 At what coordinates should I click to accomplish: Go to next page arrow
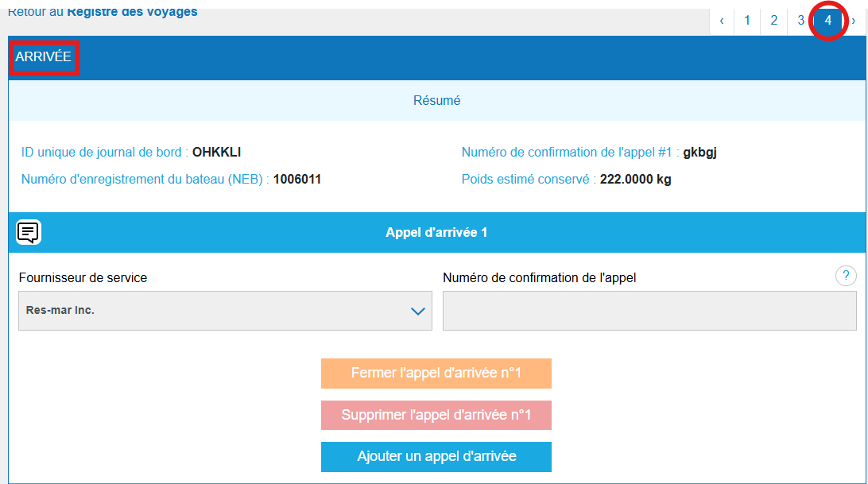854,21
